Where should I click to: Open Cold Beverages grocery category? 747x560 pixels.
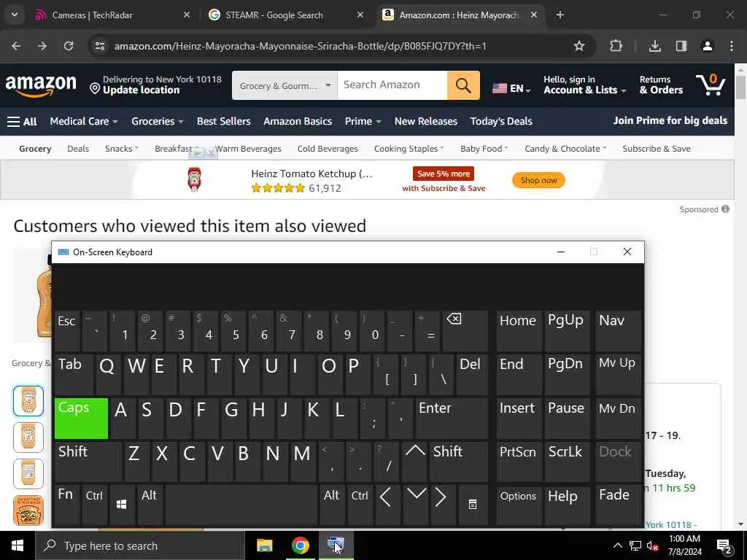328,149
